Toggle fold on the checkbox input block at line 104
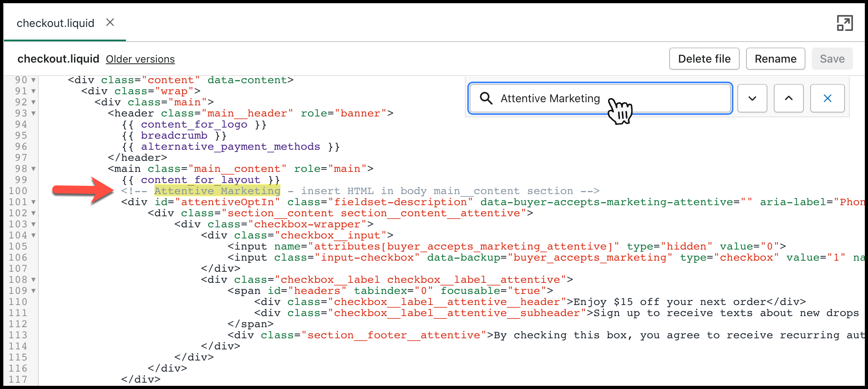 point(34,235)
